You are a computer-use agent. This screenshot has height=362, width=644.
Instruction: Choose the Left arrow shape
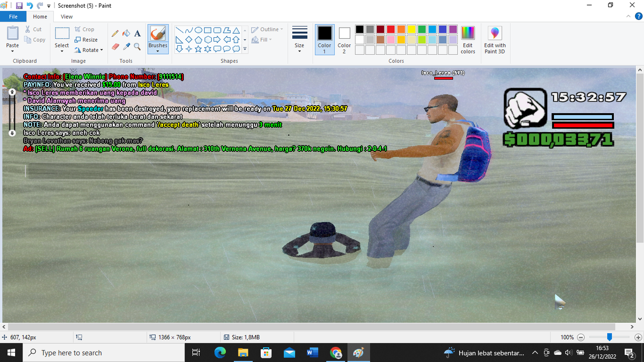click(227, 40)
